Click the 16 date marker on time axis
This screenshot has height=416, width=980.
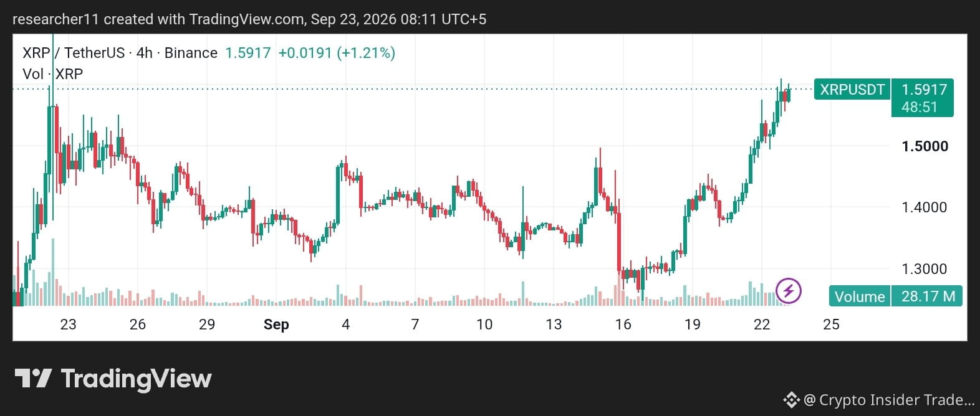pos(623,324)
